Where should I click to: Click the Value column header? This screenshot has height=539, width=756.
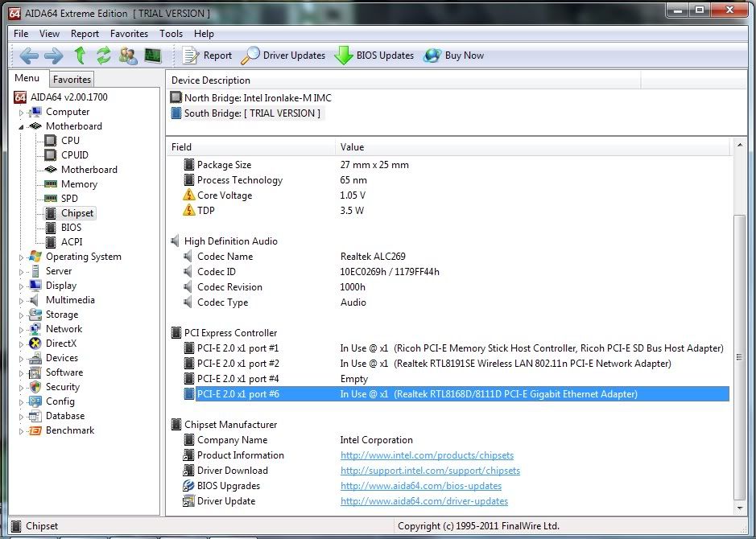(x=533, y=147)
